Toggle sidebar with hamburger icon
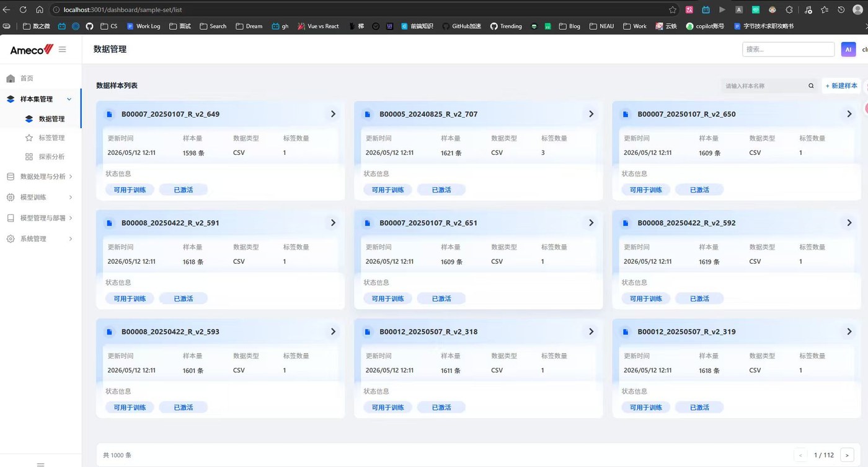868x467 pixels. pos(63,50)
